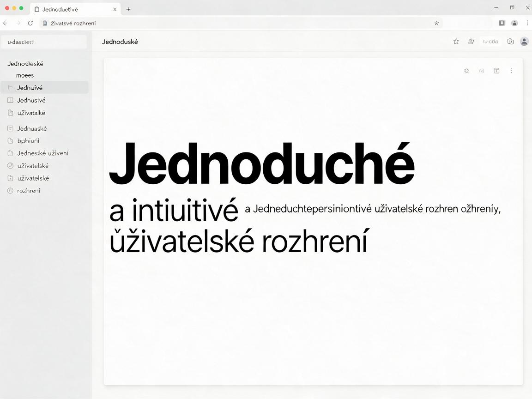Open the user avatar in the page header
Image resolution: width=532 pixels, height=399 pixels.
pyautogui.click(x=525, y=42)
